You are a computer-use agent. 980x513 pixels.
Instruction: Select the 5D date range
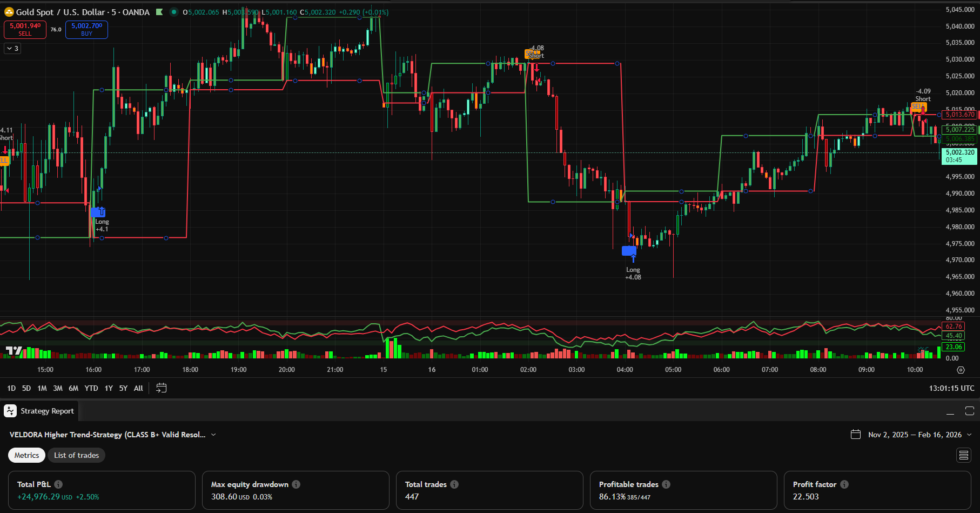pos(26,388)
